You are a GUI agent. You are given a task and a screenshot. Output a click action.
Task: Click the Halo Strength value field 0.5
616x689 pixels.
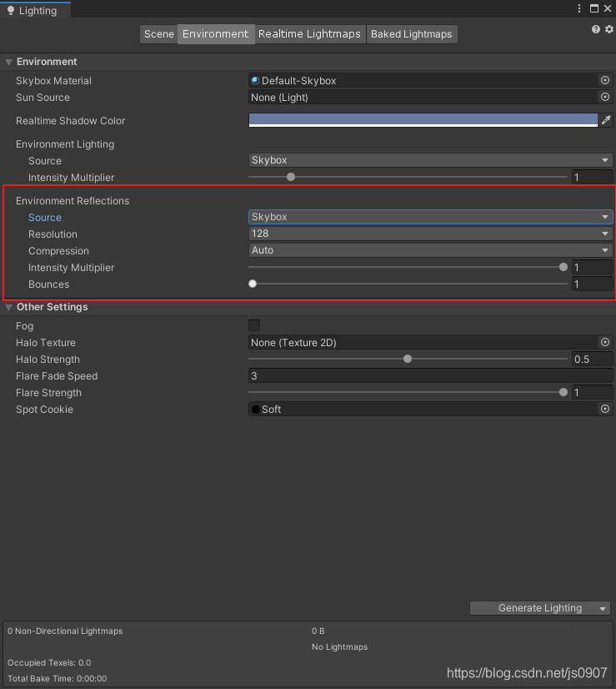(593, 359)
